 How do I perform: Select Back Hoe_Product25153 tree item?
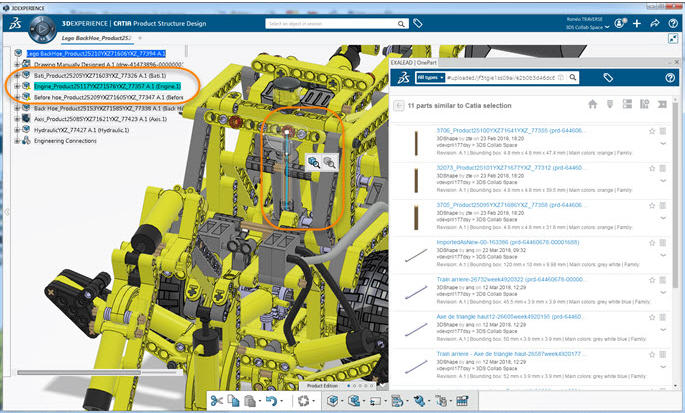(109, 108)
